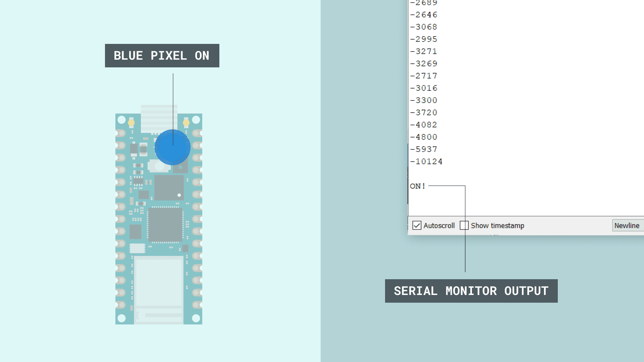Click the bottom-left mounting hole of the board
Image resolution: width=644 pixels, height=362 pixels.
(x=122, y=318)
